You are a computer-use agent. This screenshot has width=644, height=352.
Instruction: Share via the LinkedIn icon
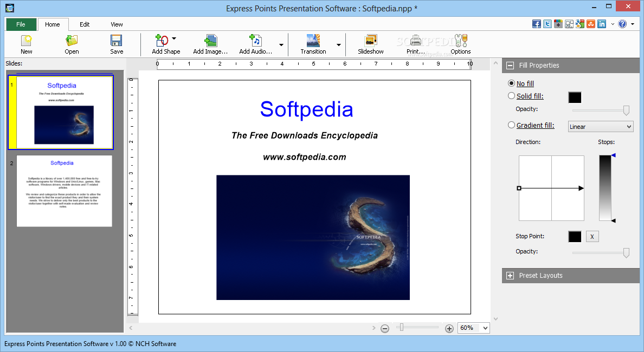tap(602, 24)
